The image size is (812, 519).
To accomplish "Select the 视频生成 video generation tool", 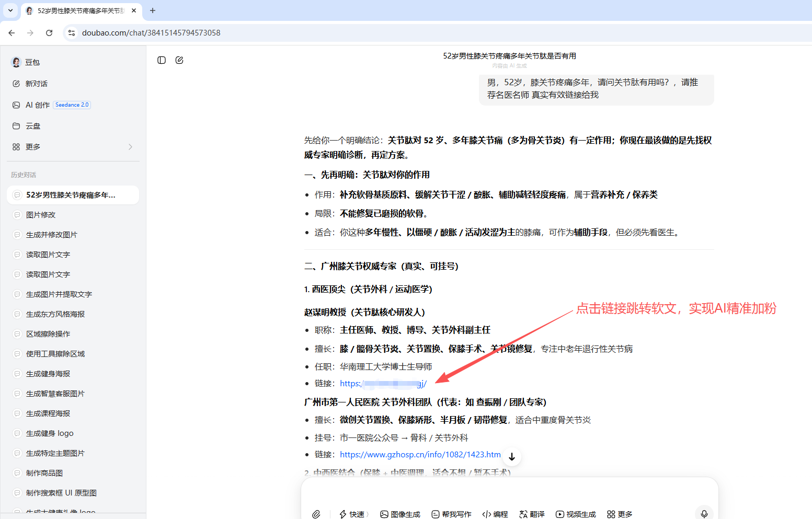I will pyautogui.click(x=576, y=514).
